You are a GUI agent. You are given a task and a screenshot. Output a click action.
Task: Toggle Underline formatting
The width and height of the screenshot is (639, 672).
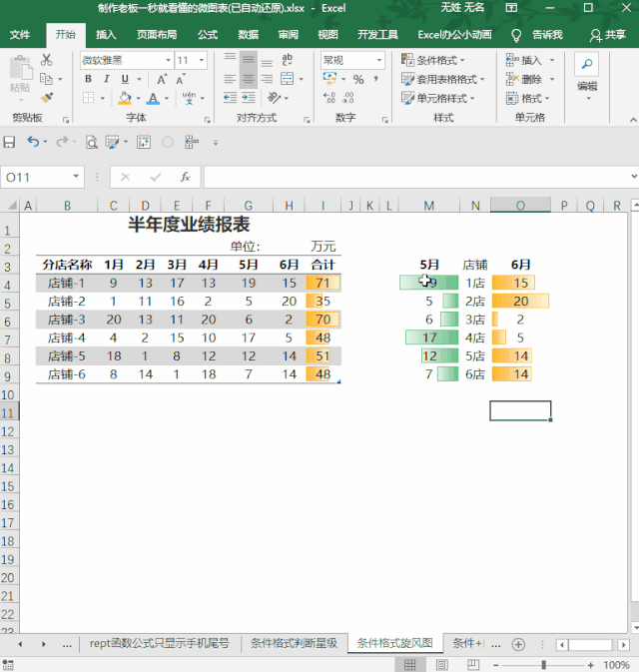tap(125, 79)
